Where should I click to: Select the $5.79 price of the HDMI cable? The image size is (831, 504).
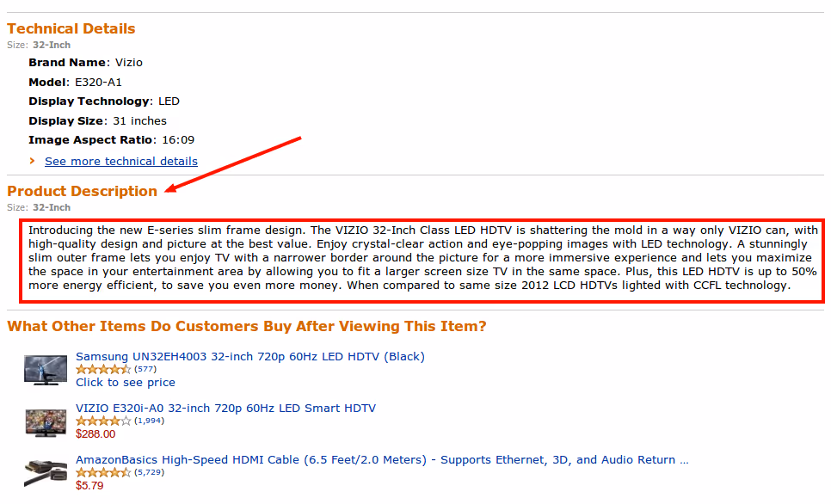89,485
